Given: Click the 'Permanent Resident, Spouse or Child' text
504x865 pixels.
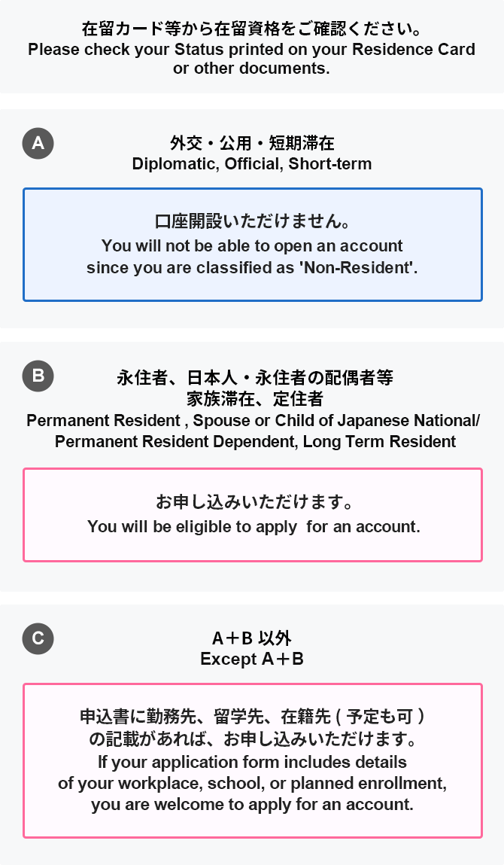Looking at the screenshot, I should [253, 420].
